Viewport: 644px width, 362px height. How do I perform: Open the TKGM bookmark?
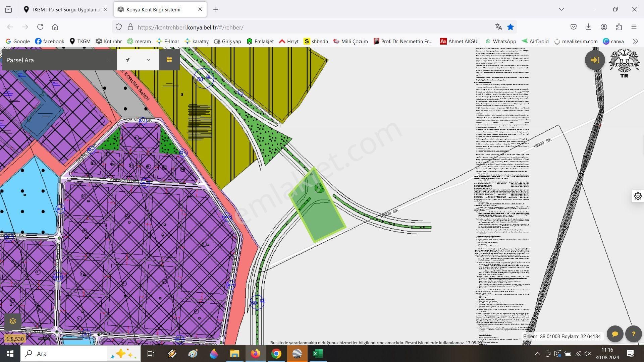tap(80, 41)
